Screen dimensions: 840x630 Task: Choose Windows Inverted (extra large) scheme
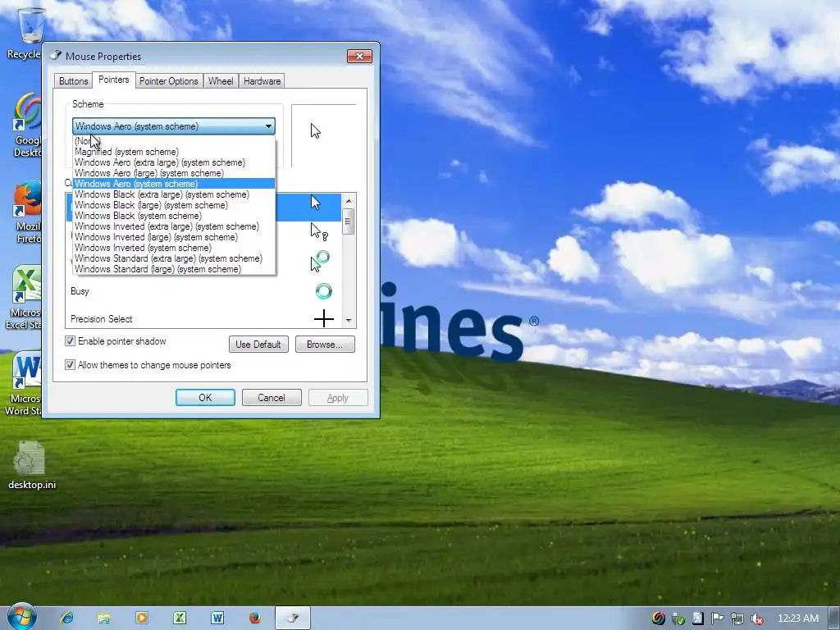[174, 226]
